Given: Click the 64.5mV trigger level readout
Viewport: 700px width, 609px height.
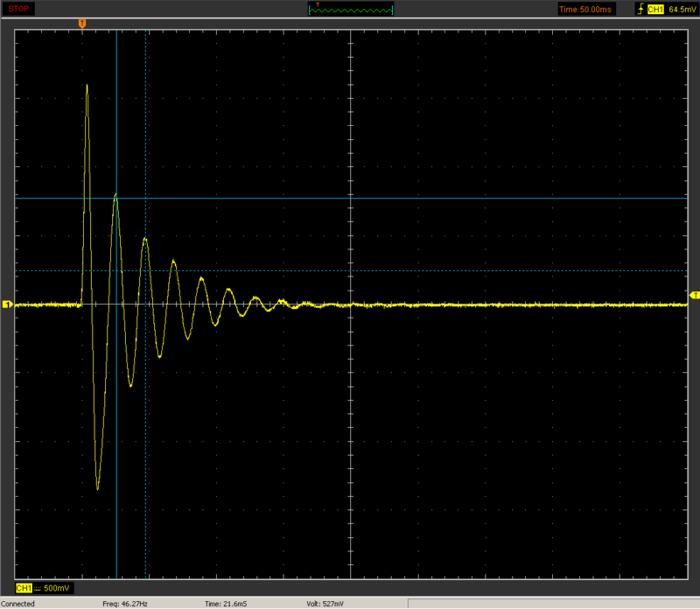Looking at the screenshot, I should pyautogui.click(x=682, y=10).
